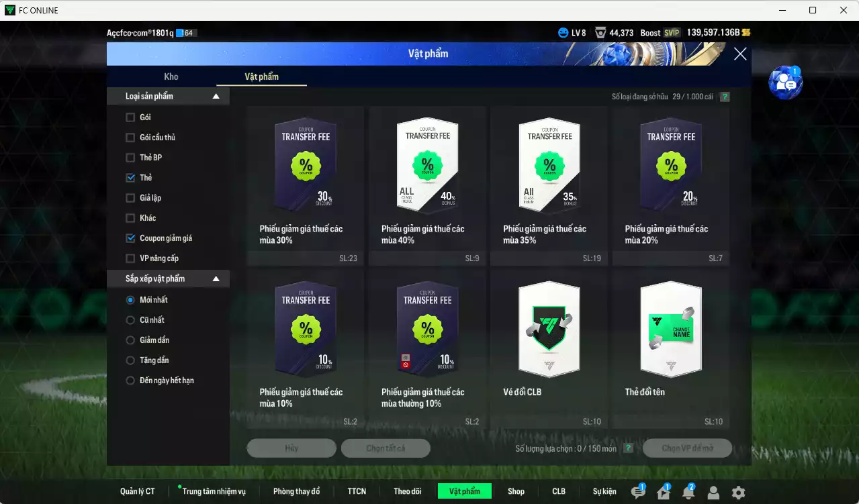Collapse the Loại sản phẩm section

pyautogui.click(x=216, y=96)
